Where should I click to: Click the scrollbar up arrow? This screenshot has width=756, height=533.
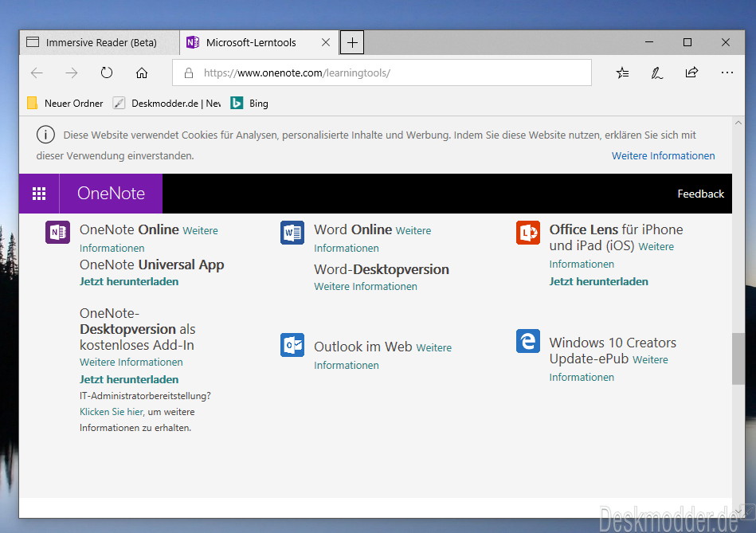(738, 123)
